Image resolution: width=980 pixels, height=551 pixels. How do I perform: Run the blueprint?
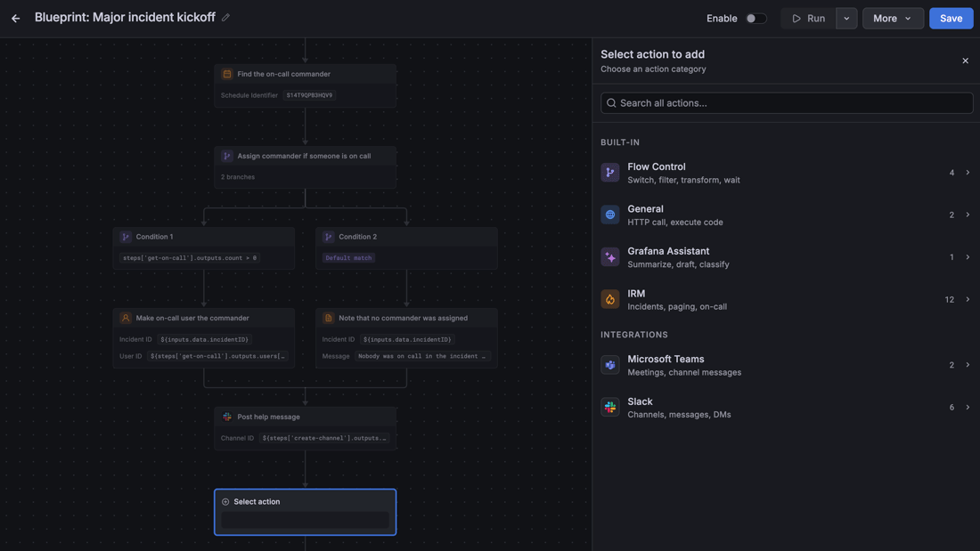coord(809,18)
